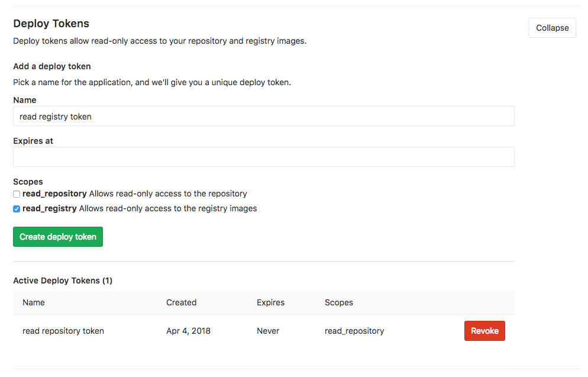This screenshot has width=588, height=377.
Task: Click the read repository token row entry
Action: point(63,330)
